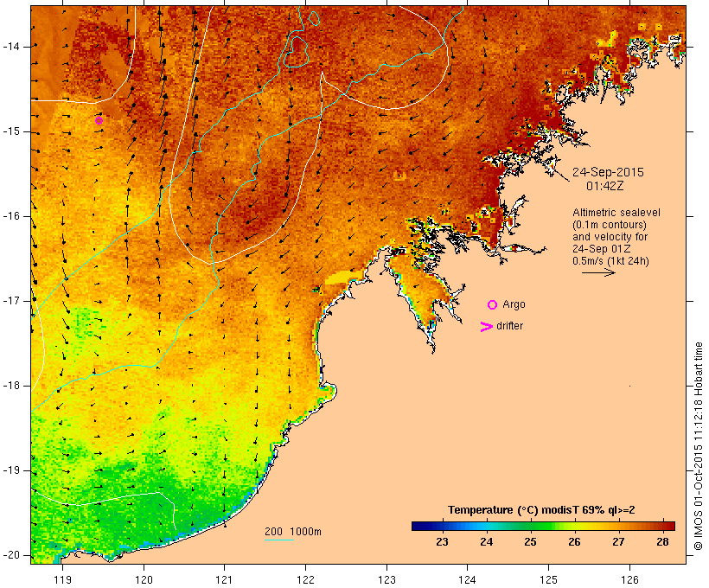Click the colorbar value 27
Screen dimensions: 709x588
coord(618,542)
